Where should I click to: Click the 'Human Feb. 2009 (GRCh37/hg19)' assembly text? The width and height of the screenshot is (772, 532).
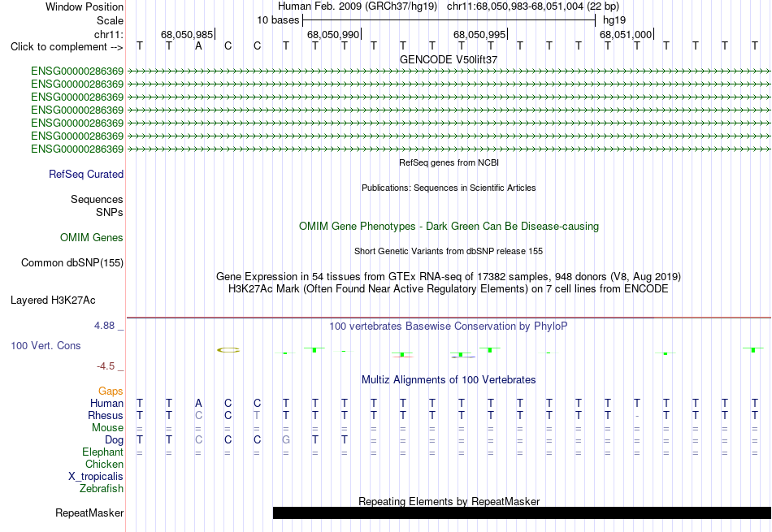(358, 6)
